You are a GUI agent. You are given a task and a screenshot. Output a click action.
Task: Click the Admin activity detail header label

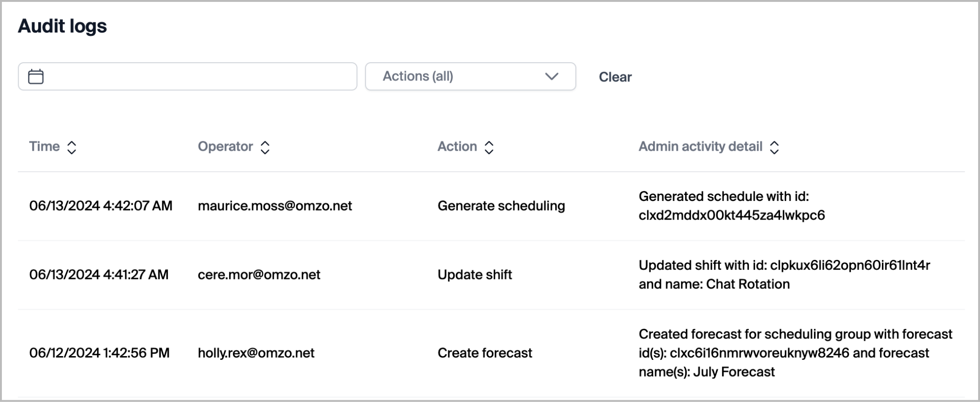[700, 146]
